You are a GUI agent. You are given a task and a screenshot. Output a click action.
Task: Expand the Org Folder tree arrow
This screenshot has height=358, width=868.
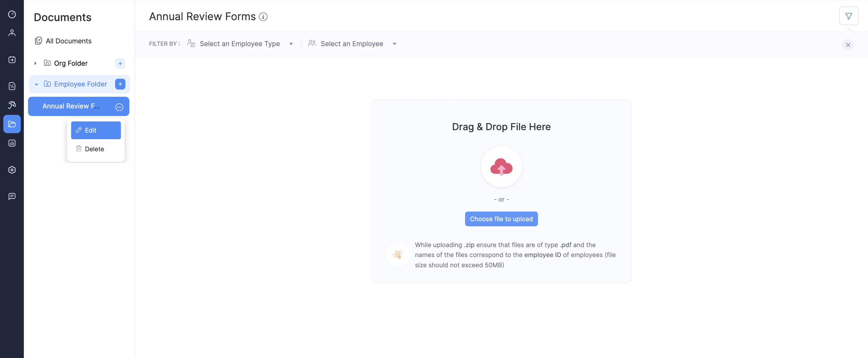(x=35, y=63)
